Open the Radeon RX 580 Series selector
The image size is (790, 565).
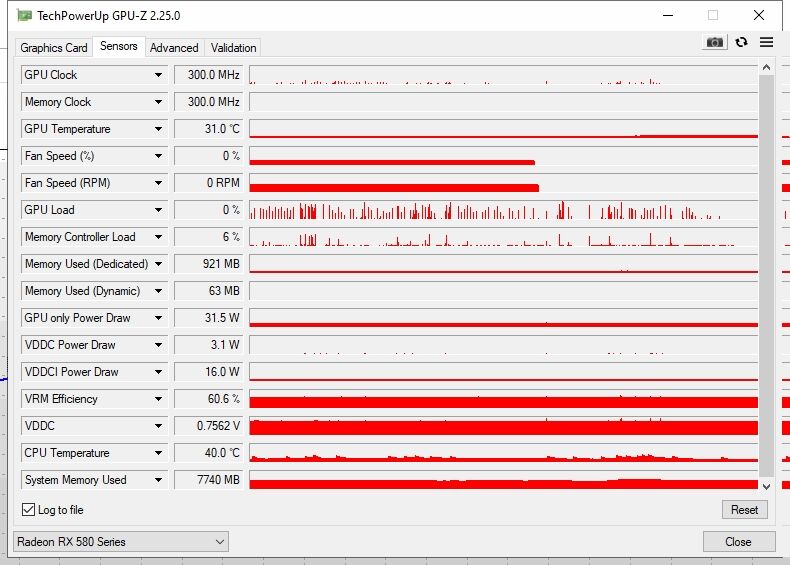click(121, 542)
